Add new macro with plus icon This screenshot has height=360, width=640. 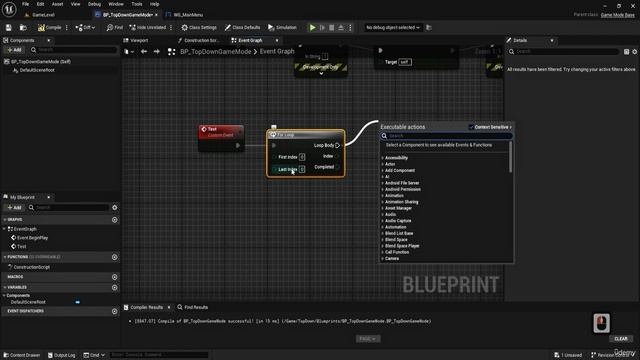click(x=115, y=277)
